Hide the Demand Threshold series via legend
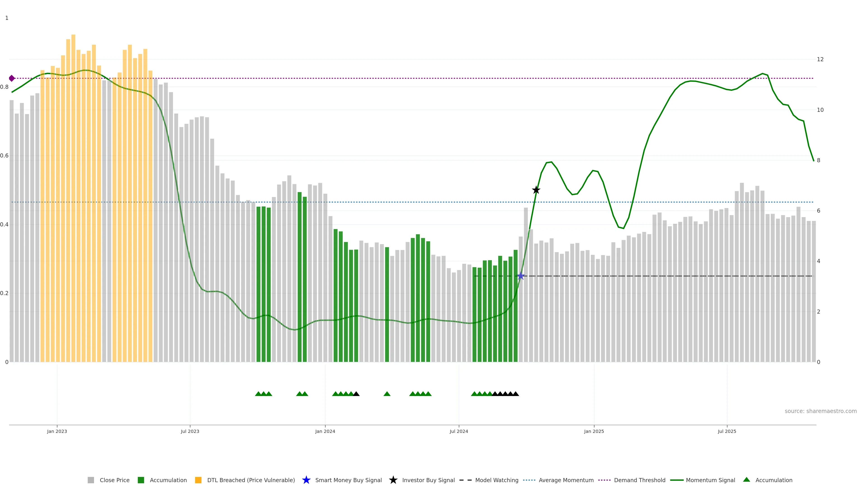Screen dimensions: 868x488 coord(639,480)
